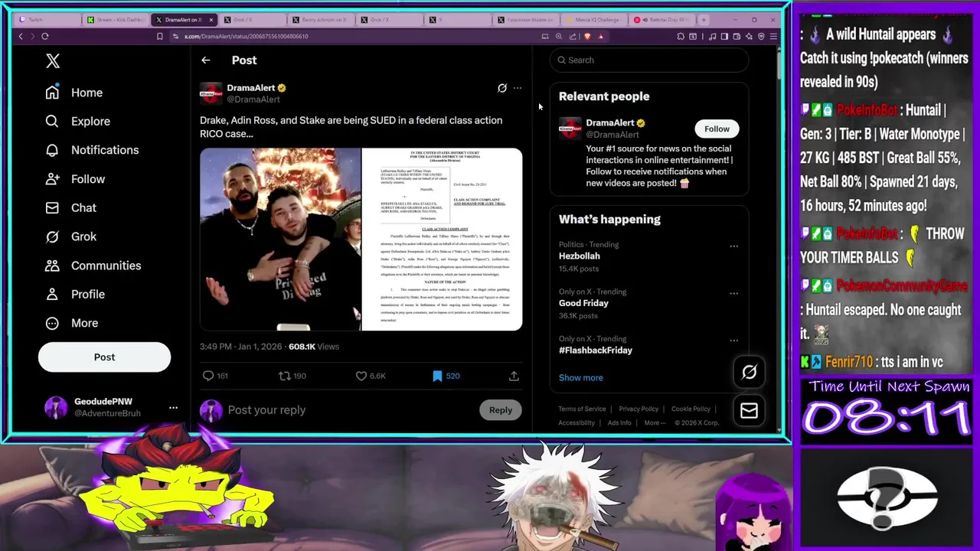The image size is (980, 551).
Task: Click the bookmark icon beside the address bar
Action: pyautogui.click(x=159, y=36)
